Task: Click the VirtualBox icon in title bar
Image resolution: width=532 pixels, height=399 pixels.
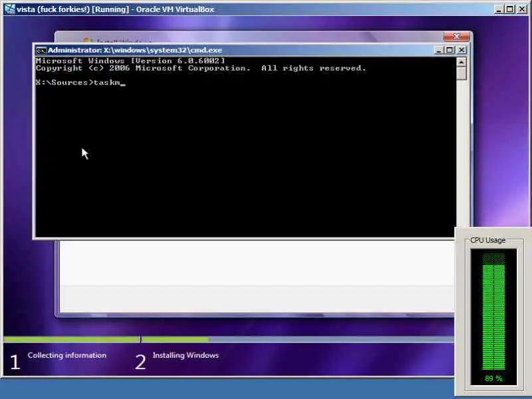Action: pos(9,9)
